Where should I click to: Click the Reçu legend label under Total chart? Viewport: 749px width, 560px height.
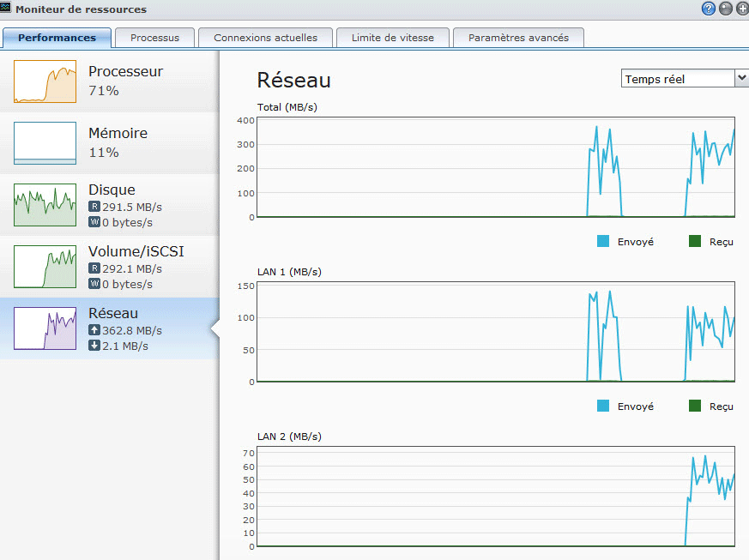coord(722,242)
